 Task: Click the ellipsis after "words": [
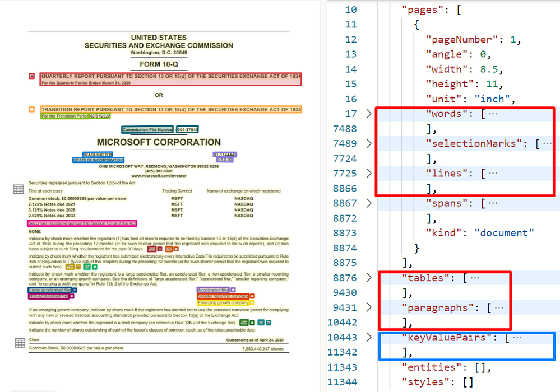(493, 114)
